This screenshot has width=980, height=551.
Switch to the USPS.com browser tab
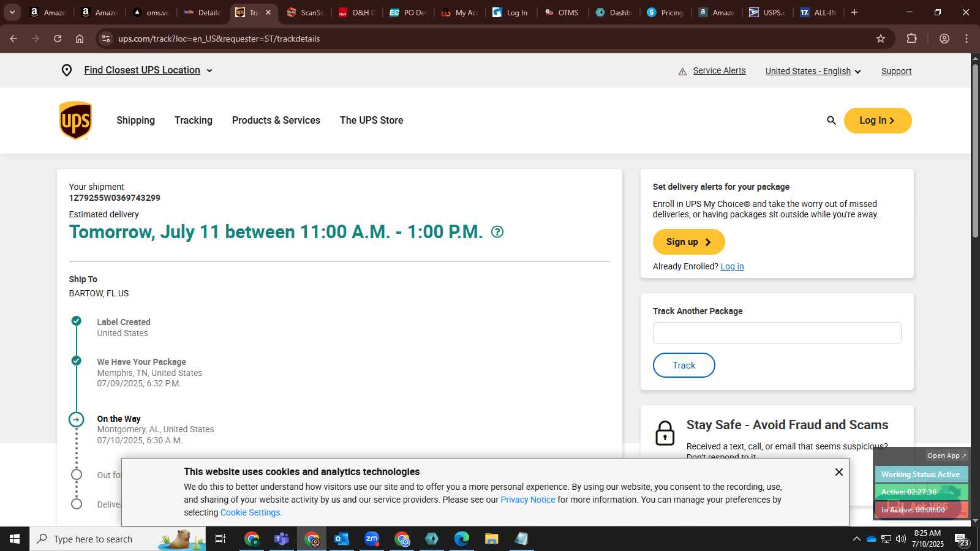point(768,12)
